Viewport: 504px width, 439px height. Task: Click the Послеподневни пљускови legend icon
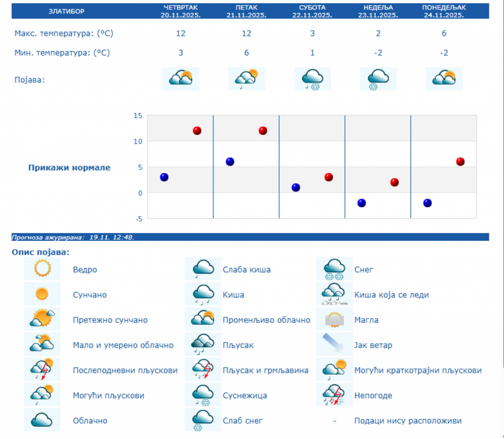[42, 370]
